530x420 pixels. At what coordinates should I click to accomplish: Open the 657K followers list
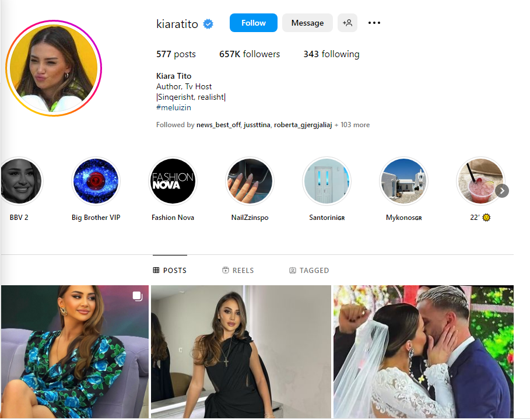(250, 54)
